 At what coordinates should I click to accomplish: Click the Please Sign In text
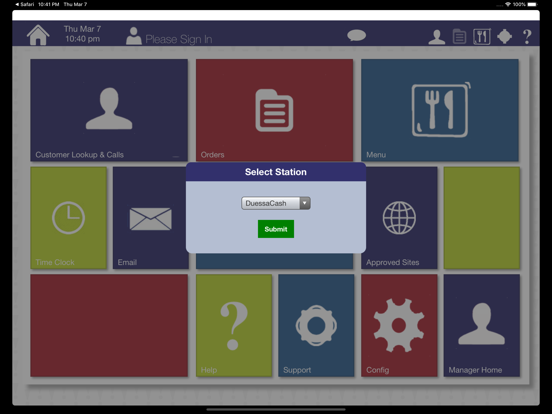click(x=179, y=39)
